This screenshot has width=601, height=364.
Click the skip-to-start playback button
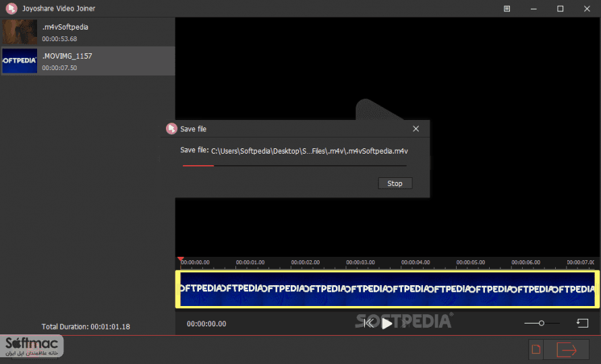click(x=368, y=324)
